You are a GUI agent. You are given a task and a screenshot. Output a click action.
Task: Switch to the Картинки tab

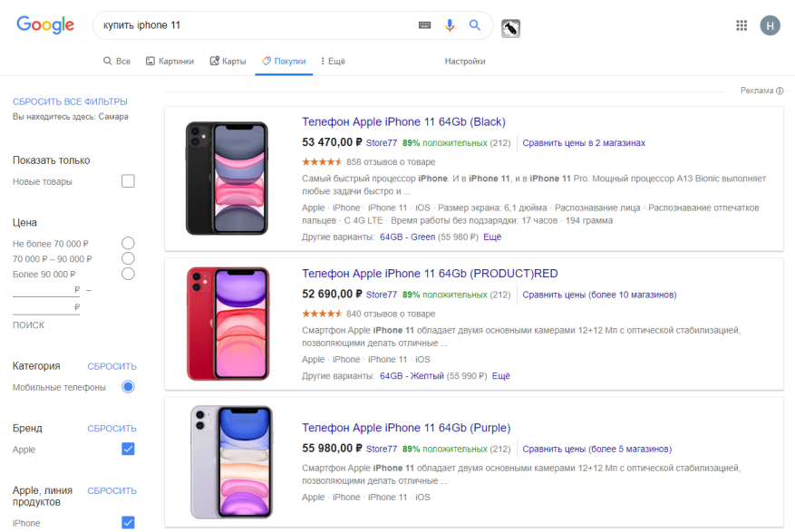tap(170, 62)
